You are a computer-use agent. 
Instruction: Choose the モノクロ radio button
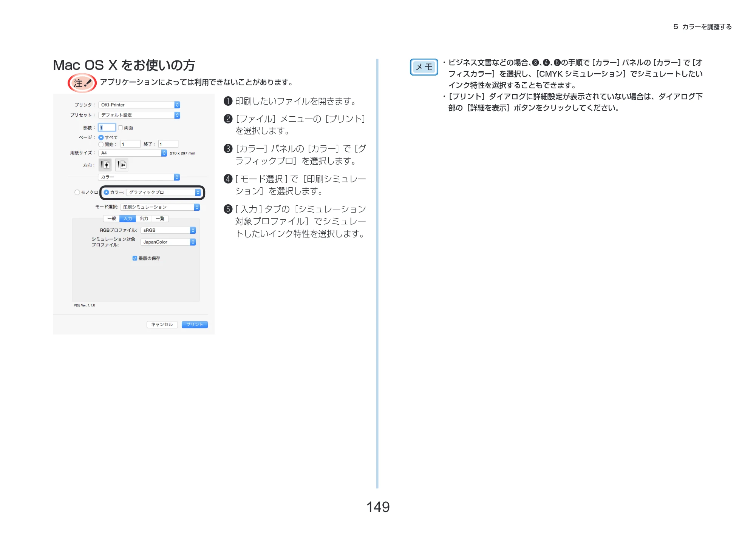pos(77,193)
